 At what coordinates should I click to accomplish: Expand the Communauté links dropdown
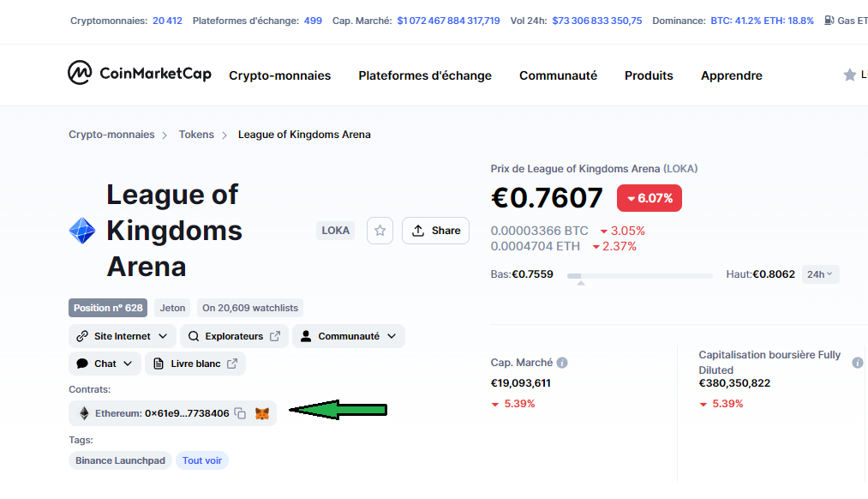tap(349, 336)
